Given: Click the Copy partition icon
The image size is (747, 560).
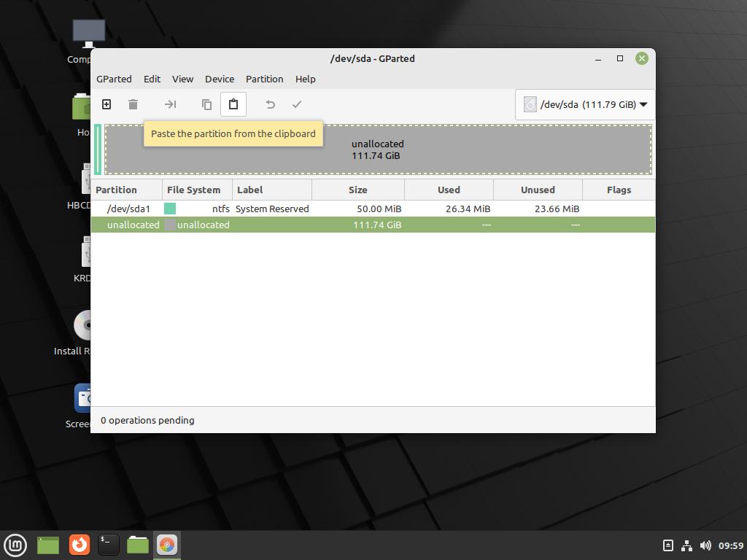Looking at the screenshot, I should click(x=206, y=104).
